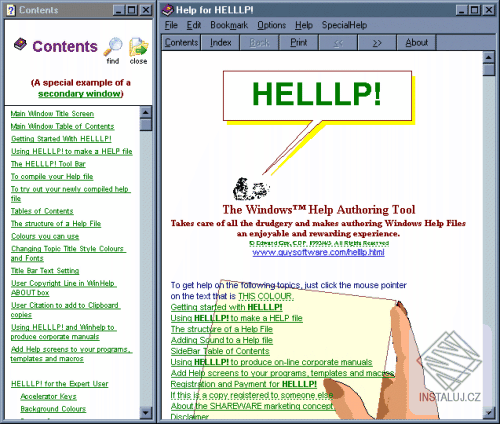Click the question mark icon in Contents title bar
Viewport: 500px width, 424px height.
pos(11,10)
